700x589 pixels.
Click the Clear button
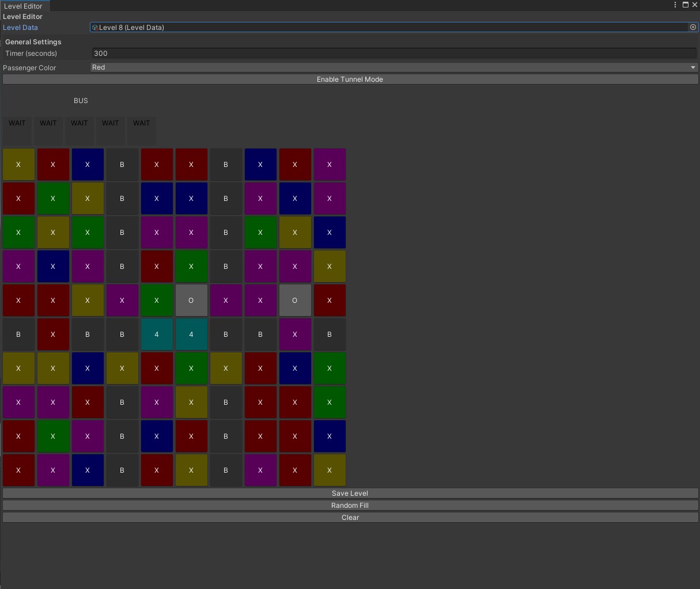pyautogui.click(x=350, y=518)
